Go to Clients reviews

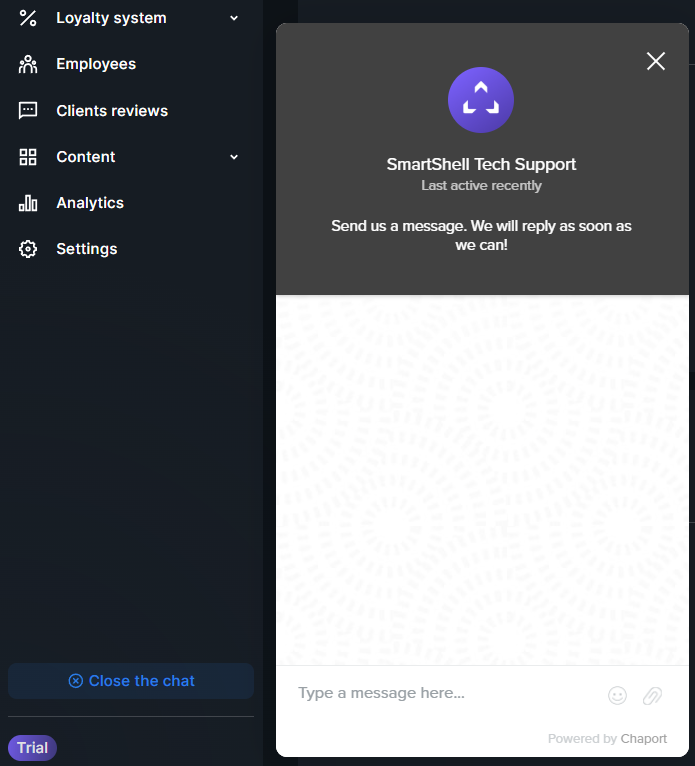(112, 110)
